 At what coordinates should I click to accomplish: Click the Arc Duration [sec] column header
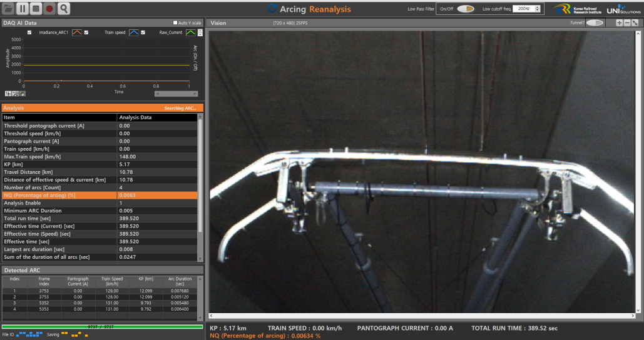click(180, 281)
